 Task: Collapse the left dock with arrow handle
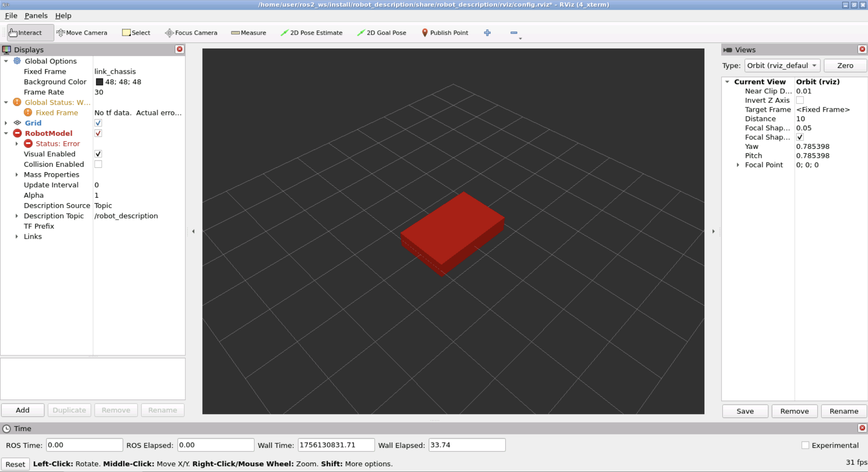[x=193, y=231]
